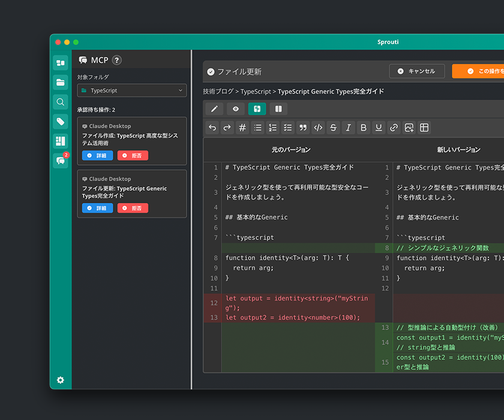Click 詳細 for the ファイル作成 request
This screenshot has height=420, width=504.
point(97,155)
